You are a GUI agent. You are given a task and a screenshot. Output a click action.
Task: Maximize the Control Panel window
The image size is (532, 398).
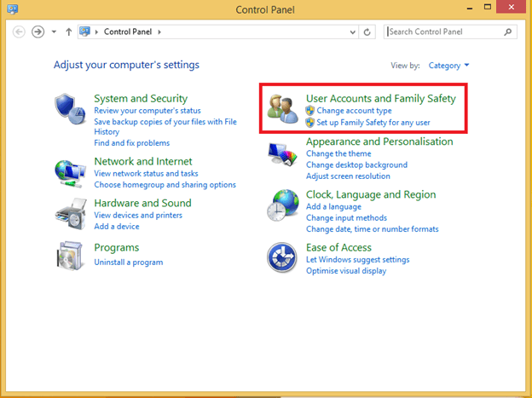487,7
